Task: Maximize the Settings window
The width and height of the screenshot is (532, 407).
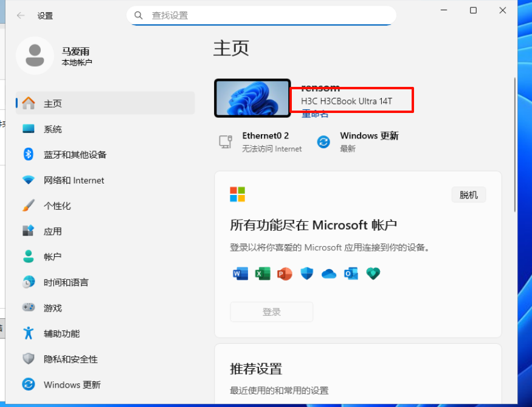Action: (x=473, y=10)
